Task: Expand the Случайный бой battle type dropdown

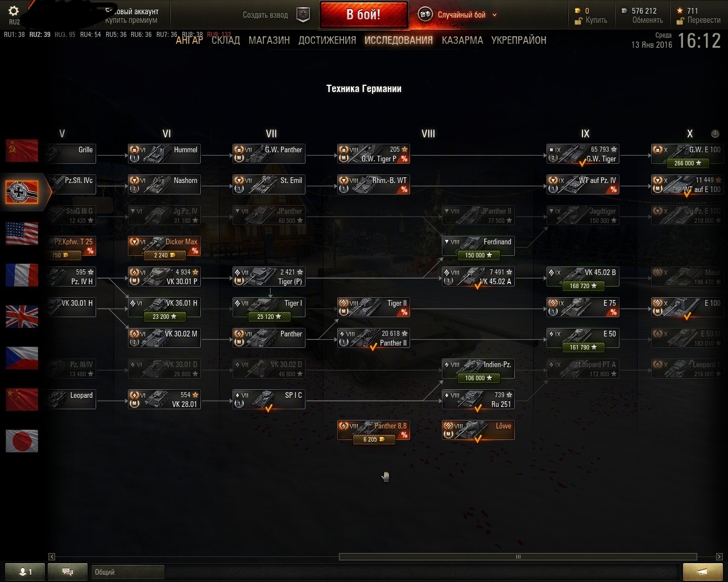Action: [x=494, y=15]
